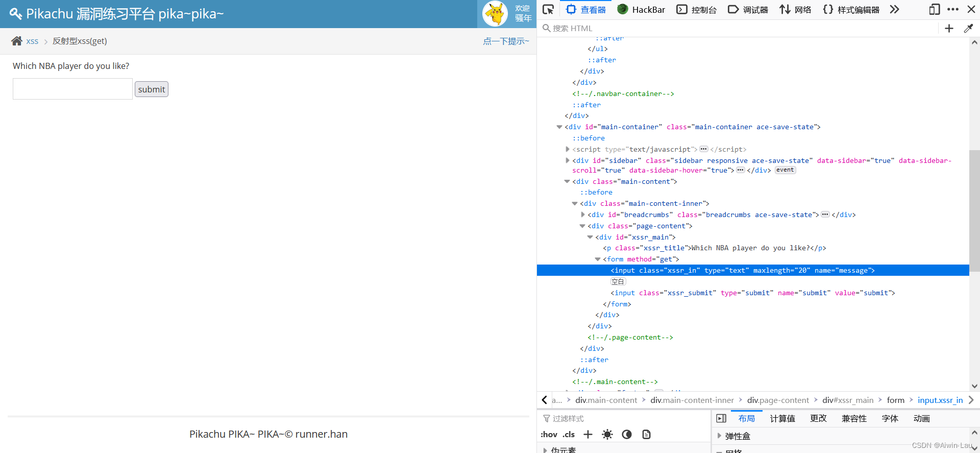This screenshot has width=980, height=453.
Task: Open the Style Editor (样式编辑器) tab
Action: pyautogui.click(x=851, y=10)
